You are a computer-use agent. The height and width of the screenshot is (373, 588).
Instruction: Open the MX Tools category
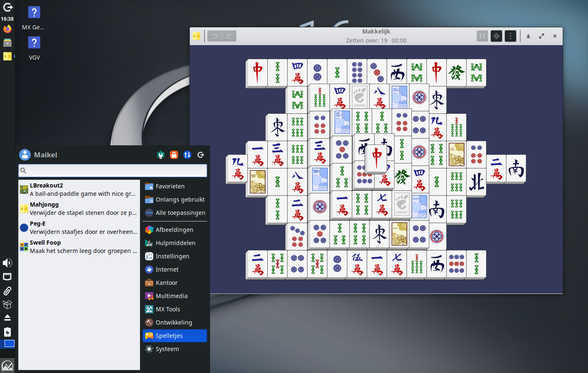[x=168, y=309]
